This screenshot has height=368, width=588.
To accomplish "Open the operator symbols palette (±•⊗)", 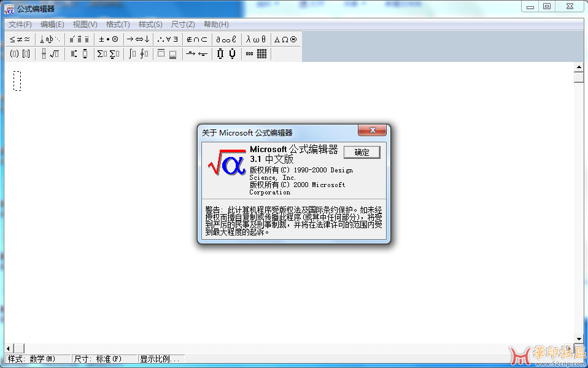I will pos(109,39).
